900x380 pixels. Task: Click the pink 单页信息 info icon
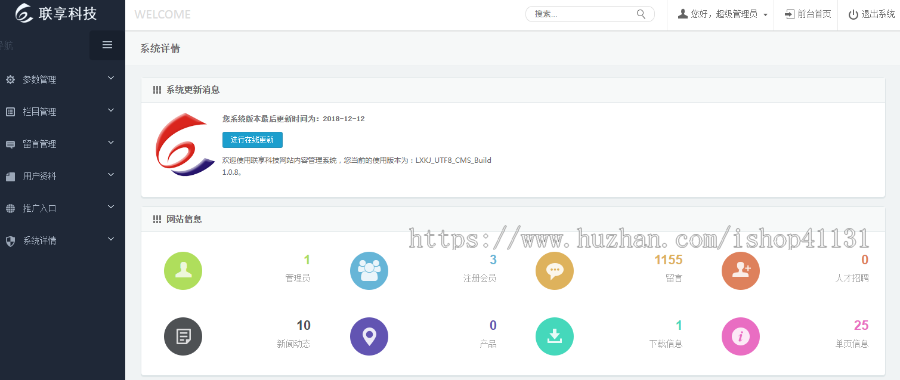740,336
